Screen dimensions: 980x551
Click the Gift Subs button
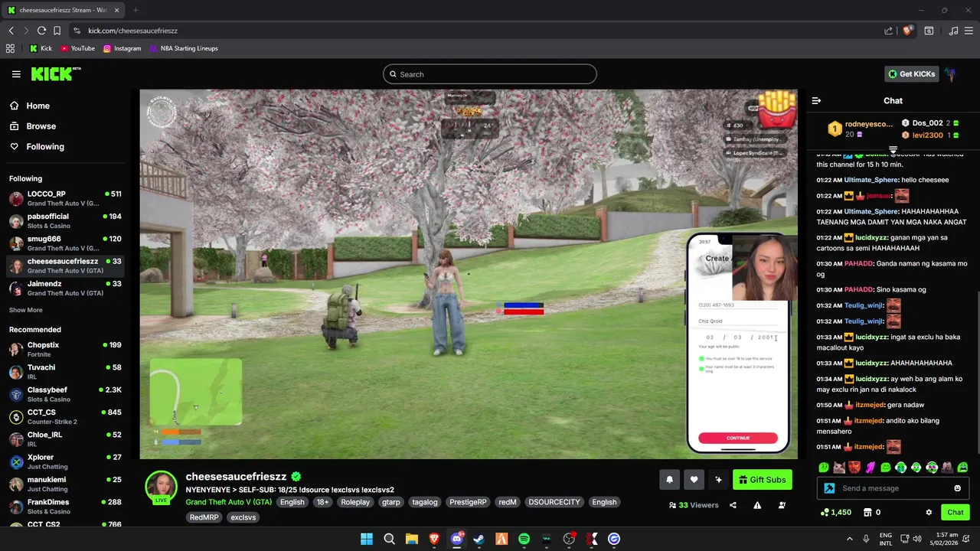[763, 480]
